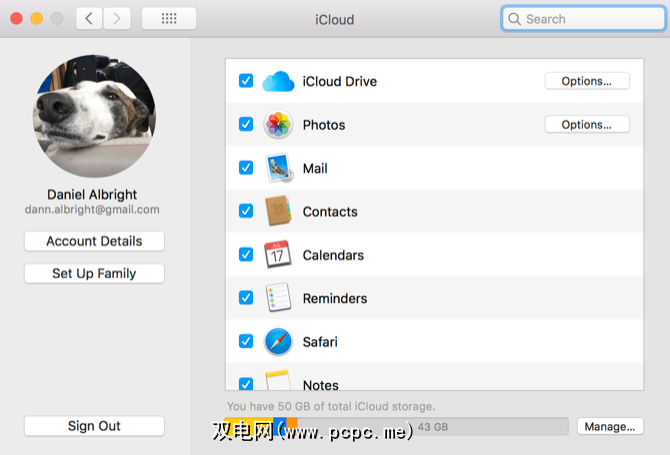Click the Contacts address book icon

tap(278, 211)
